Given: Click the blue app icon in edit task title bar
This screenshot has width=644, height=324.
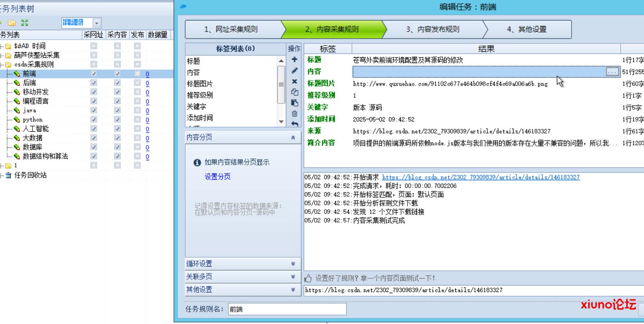Looking at the screenshot, I should click(183, 6).
